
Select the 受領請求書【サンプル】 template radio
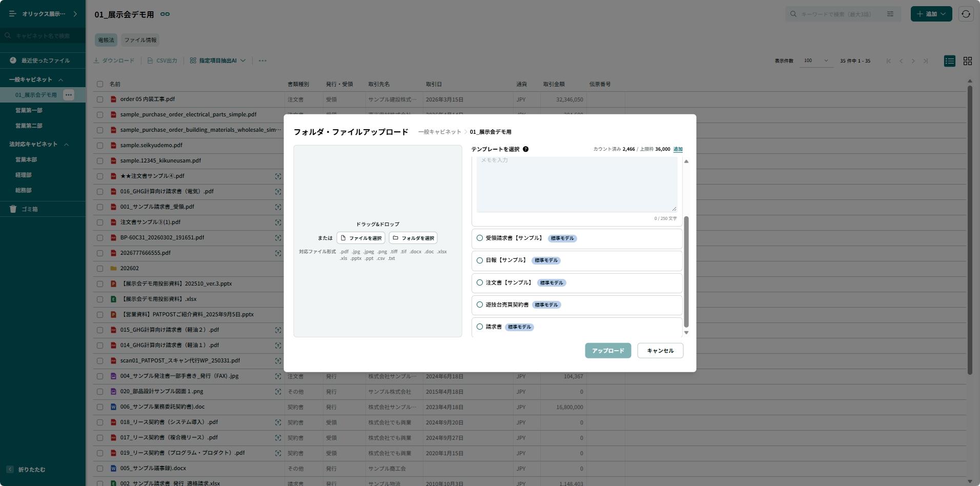point(480,238)
